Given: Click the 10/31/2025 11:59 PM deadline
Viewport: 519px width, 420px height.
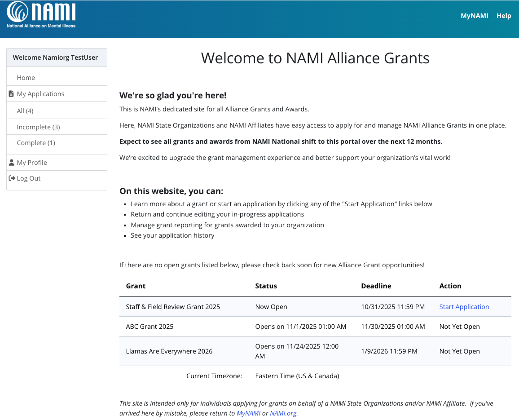Looking at the screenshot, I should pyautogui.click(x=393, y=307).
